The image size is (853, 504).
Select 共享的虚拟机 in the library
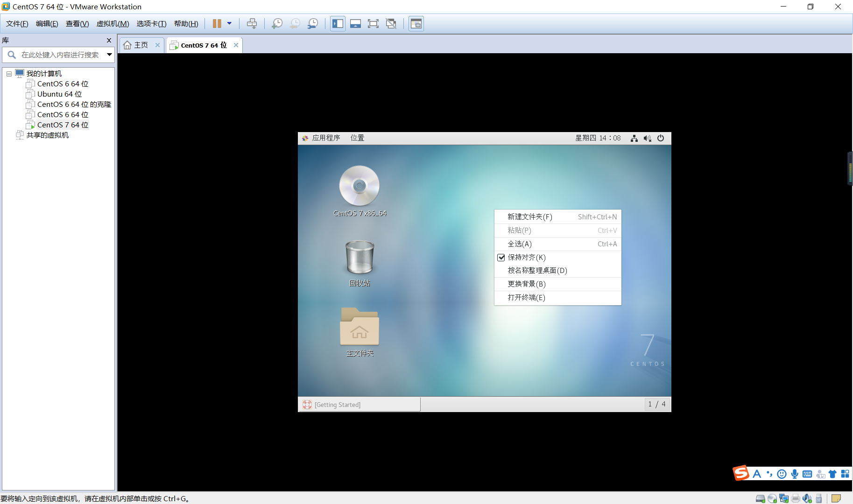tap(47, 135)
